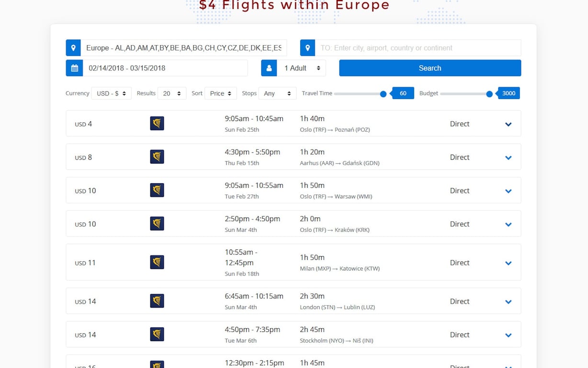Click the Ryanair logo on the London-Lublin flight
Image resolution: width=588 pixels, height=368 pixels.
[x=157, y=301]
